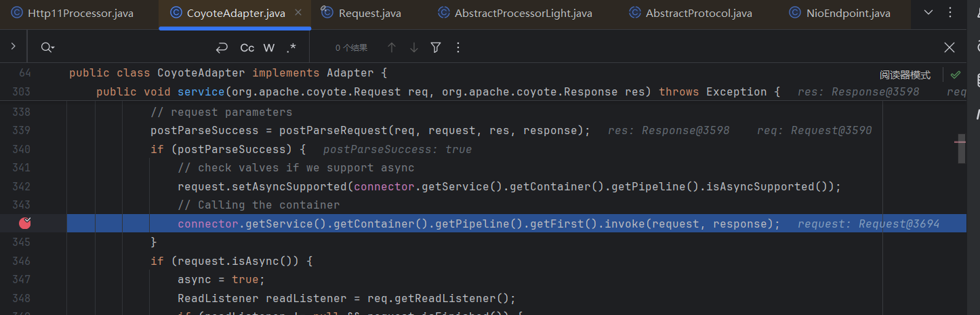
Task: Switch to the Http11Processor.java tab
Action: [x=72, y=13]
